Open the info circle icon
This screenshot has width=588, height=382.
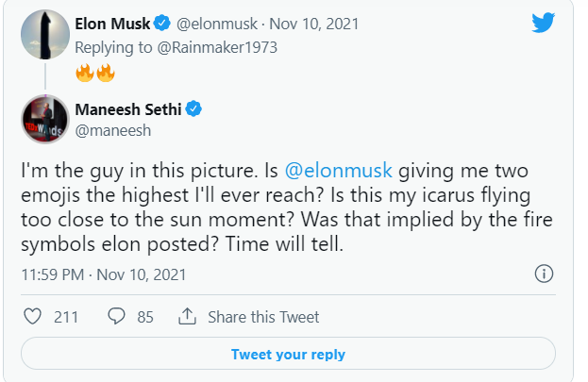[544, 274]
